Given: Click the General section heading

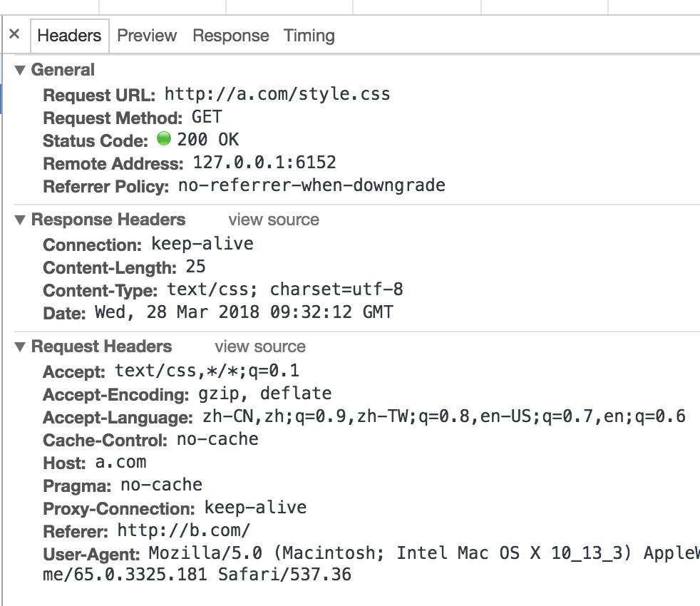Looking at the screenshot, I should coord(63,70).
